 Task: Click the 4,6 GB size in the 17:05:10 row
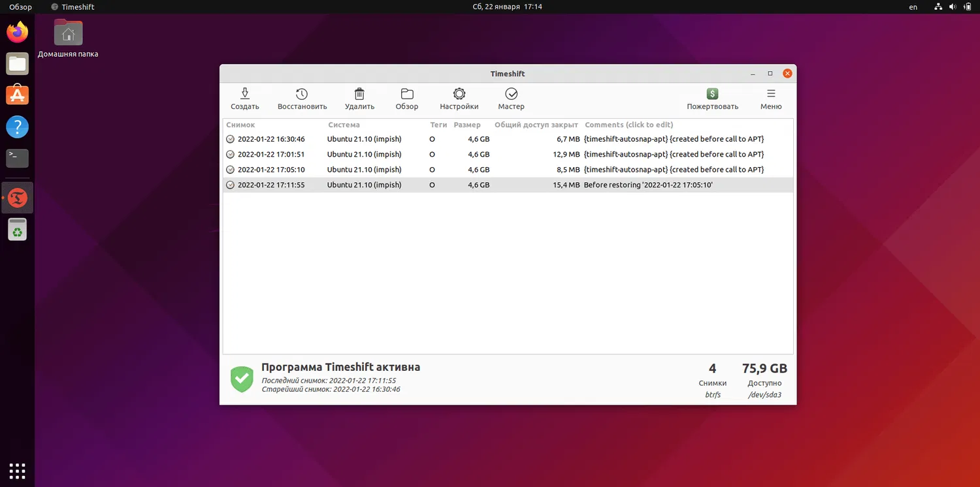478,170
